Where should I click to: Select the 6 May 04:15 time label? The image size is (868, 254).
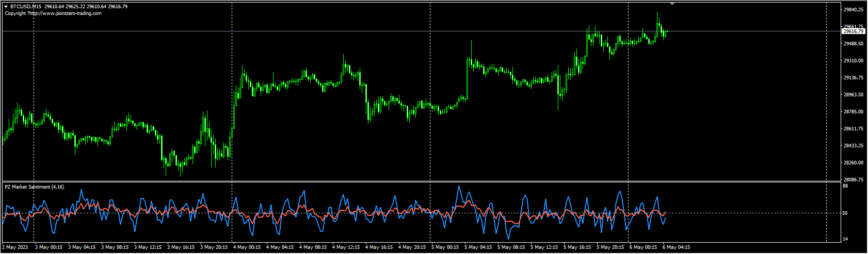tap(676, 247)
